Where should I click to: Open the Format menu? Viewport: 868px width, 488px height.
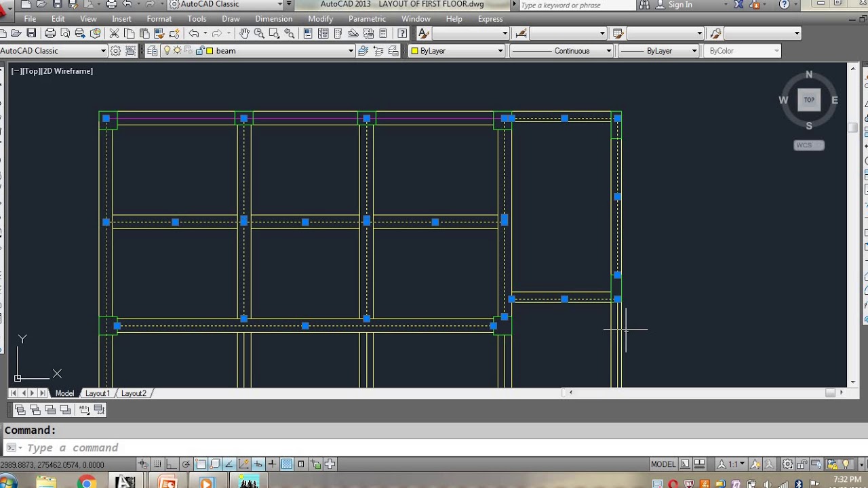point(159,19)
